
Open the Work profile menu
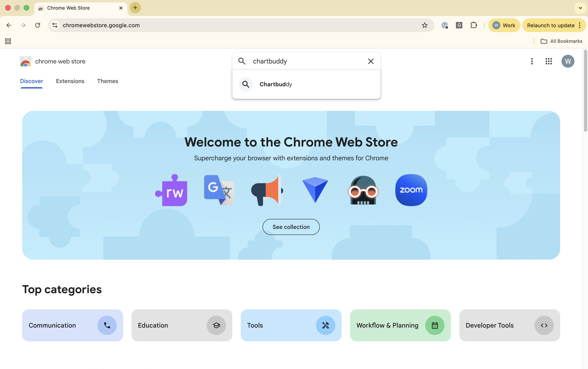point(504,25)
